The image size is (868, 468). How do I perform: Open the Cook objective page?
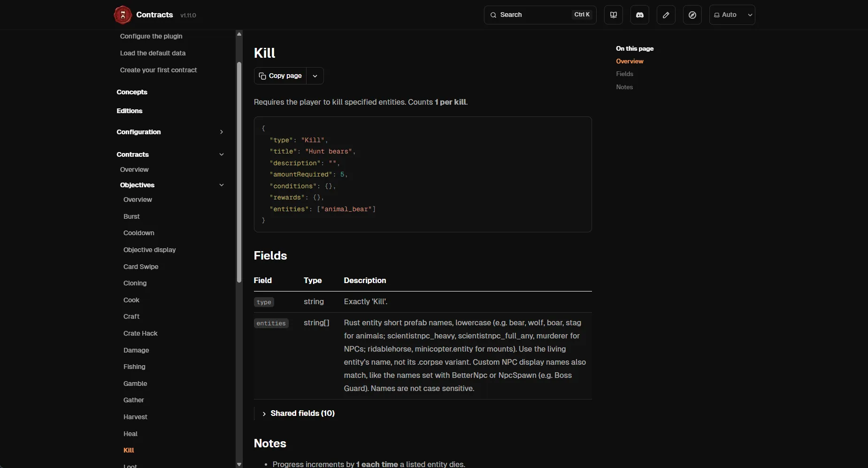coord(131,300)
